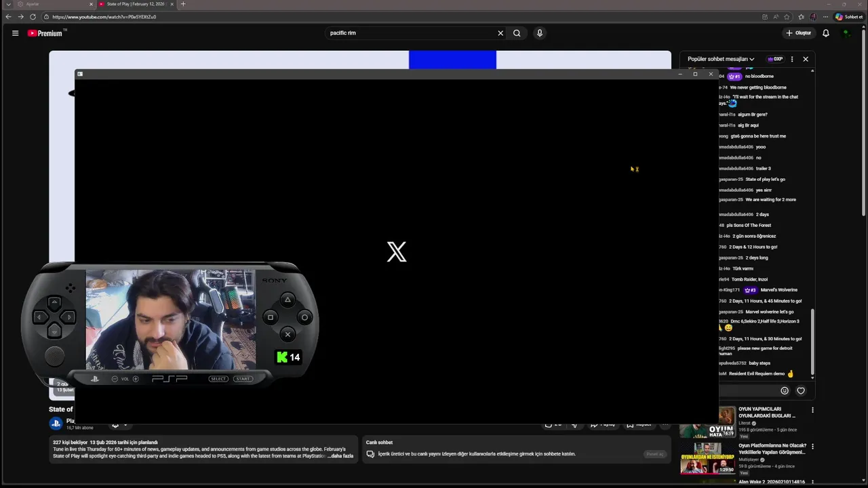Select chat message 'gta6 gonna be here trust me'
868x488 pixels.
click(758, 136)
